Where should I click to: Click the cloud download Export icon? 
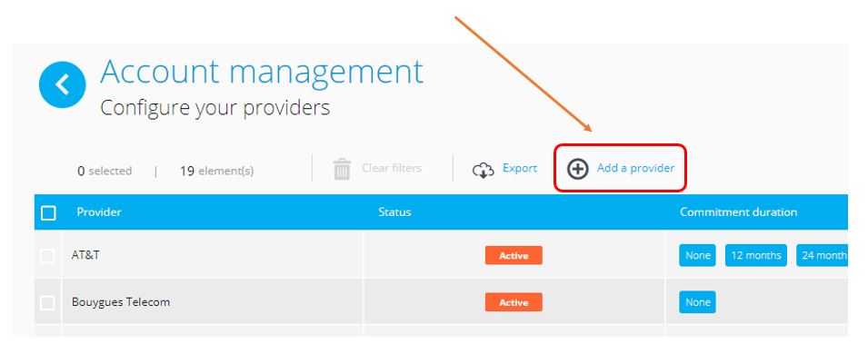tap(484, 170)
